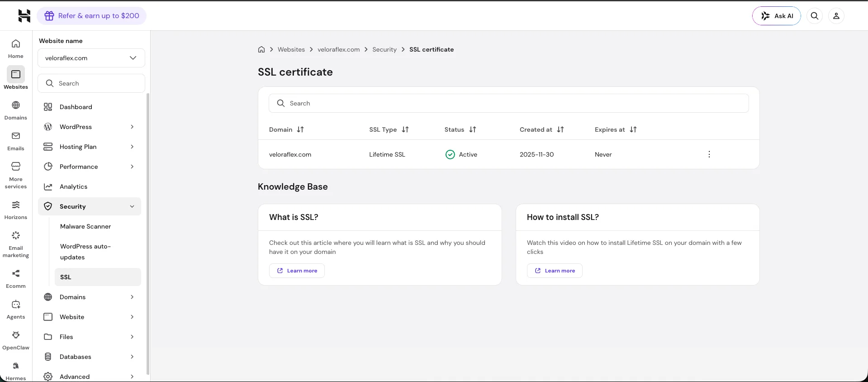Open Horizons in the left rail
This screenshot has width=868, height=382.
click(16, 210)
